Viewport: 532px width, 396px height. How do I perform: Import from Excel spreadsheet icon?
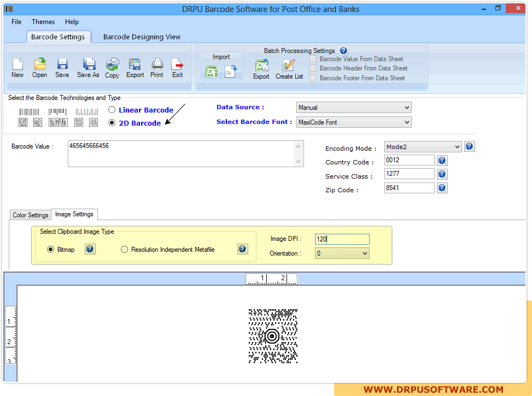pos(212,72)
